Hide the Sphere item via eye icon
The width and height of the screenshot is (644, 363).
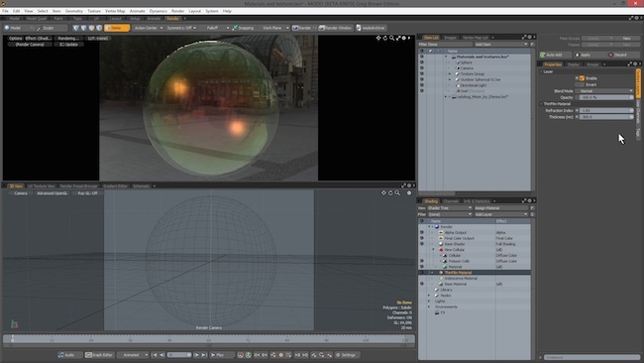pyautogui.click(x=421, y=62)
